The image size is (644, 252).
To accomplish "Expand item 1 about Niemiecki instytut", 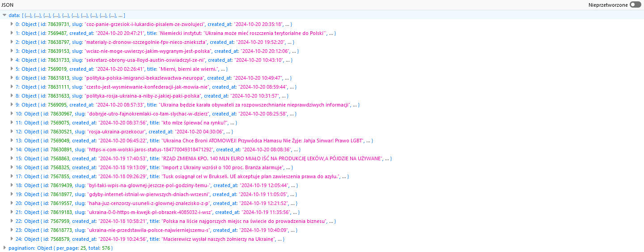I will pos(12,33).
